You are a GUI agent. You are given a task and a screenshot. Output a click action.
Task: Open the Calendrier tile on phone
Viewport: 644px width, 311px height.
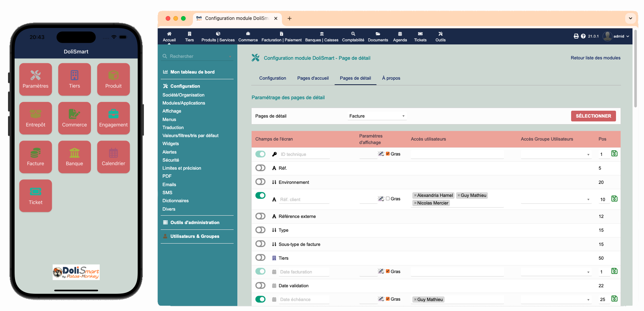pyautogui.click(x=114, y=157)
